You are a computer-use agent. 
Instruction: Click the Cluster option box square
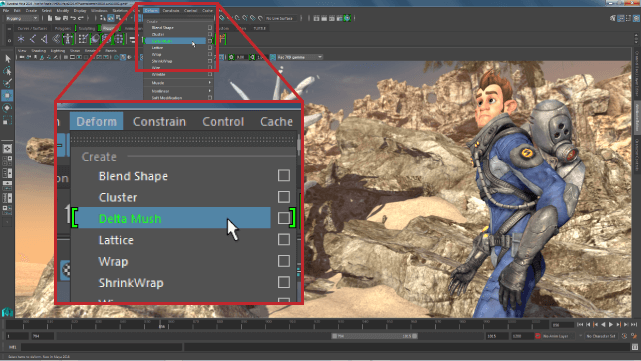(284, 197)
